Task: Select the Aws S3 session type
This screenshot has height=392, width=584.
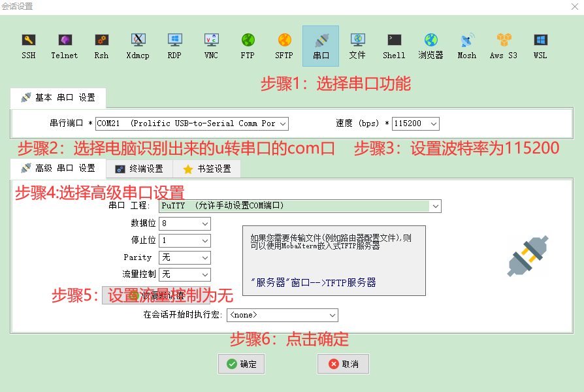Action: point(504,46)
